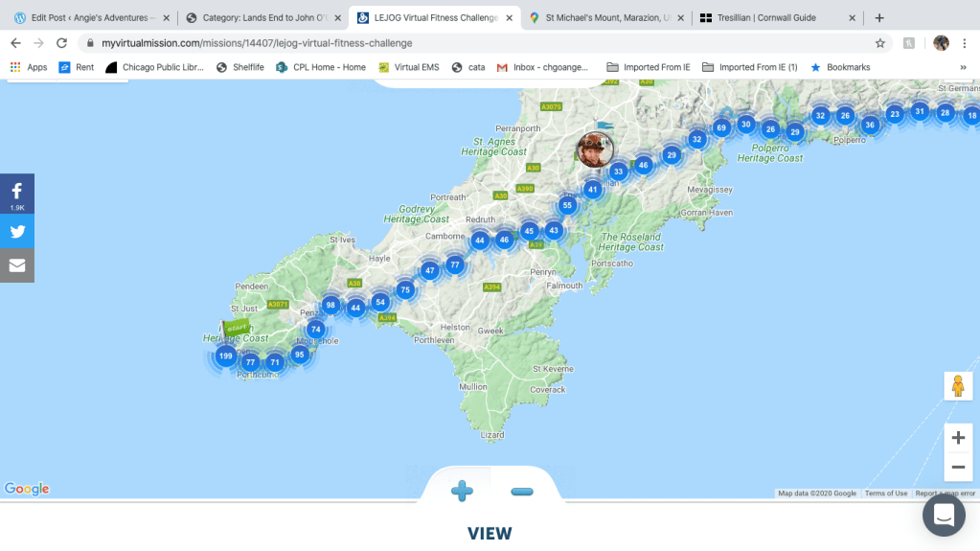Open the Terms of Use link

pos(886,494)
